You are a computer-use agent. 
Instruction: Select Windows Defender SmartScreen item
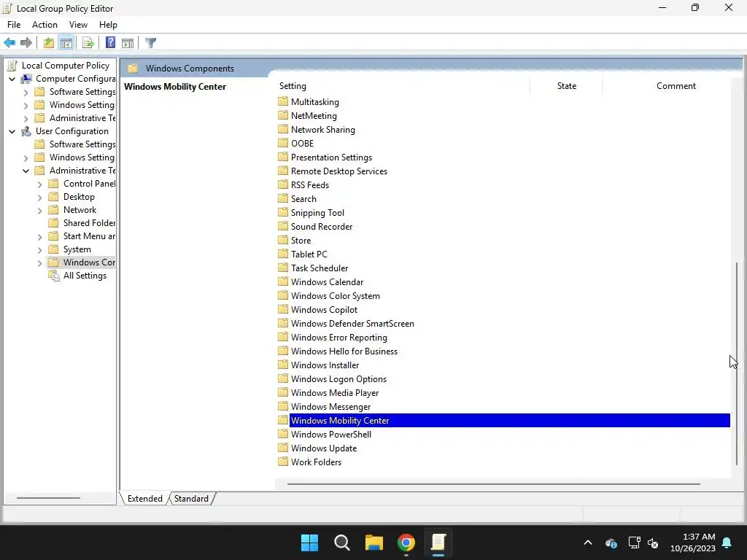352,323
